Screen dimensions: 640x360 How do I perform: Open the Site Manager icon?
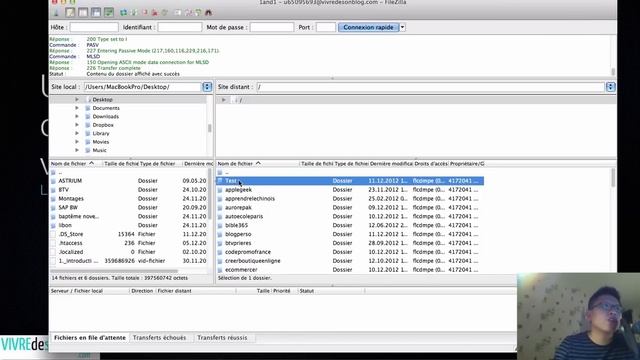click(56, 13)
